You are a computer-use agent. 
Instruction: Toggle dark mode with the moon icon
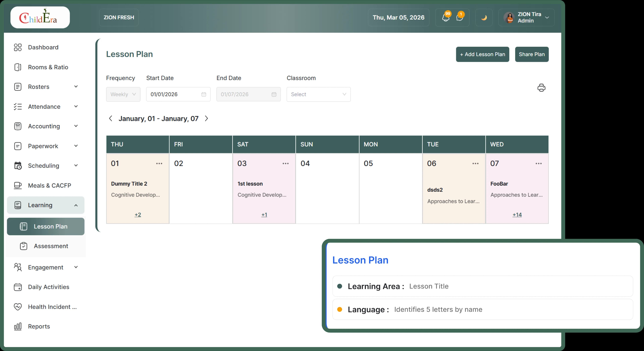click(484, 17)
